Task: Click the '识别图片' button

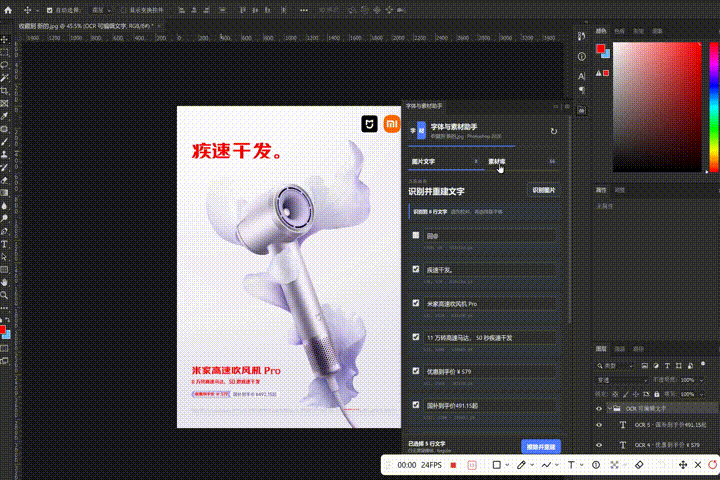Action: [x=544, y=190]
